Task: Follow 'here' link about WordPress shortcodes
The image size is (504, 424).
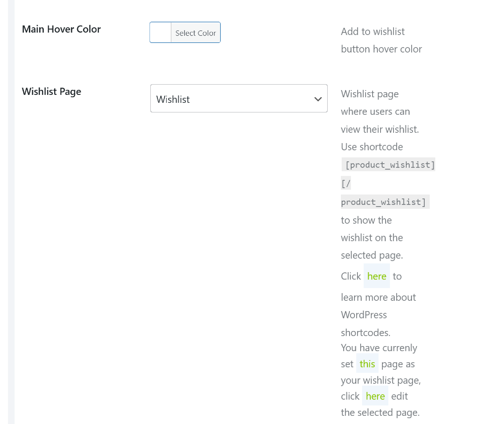Action: 376,276
